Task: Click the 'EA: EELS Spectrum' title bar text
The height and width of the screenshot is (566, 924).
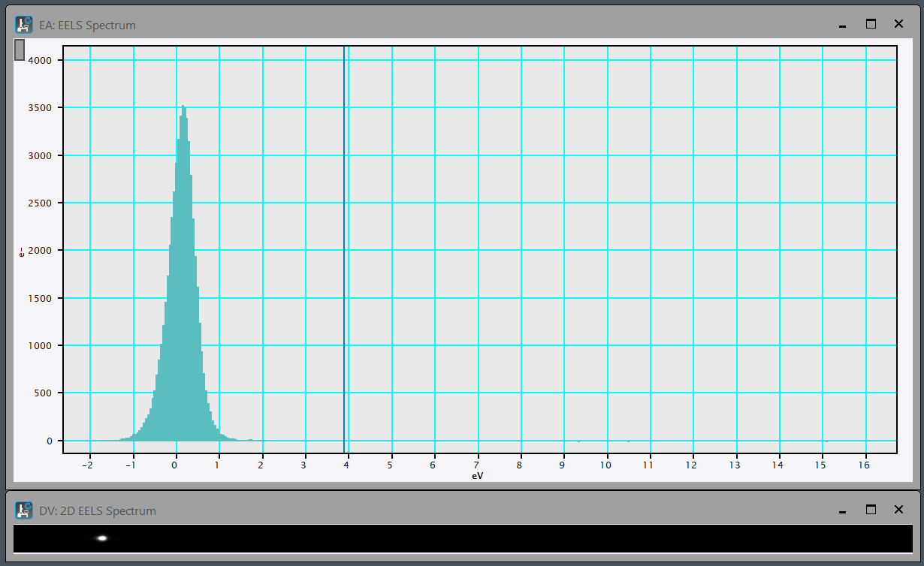Action: [x=87, y=25]
